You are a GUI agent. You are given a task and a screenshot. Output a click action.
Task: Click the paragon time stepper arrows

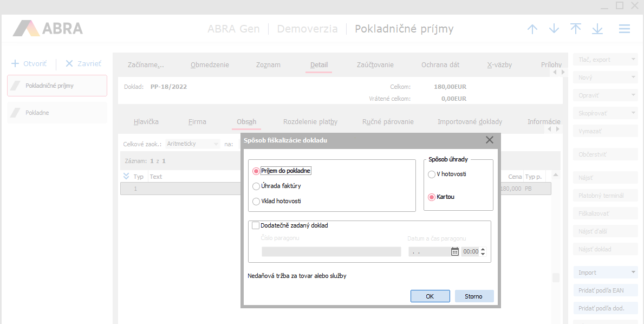(483, 251)
